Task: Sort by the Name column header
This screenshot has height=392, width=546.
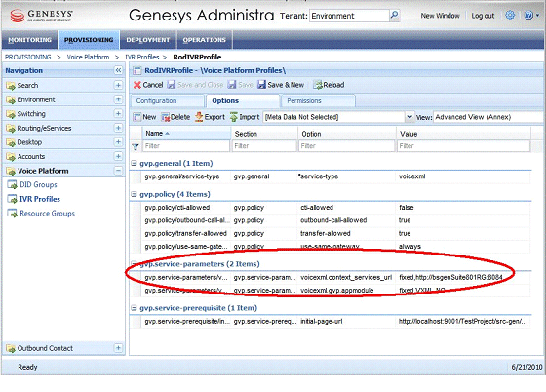Action: (186, 134)
